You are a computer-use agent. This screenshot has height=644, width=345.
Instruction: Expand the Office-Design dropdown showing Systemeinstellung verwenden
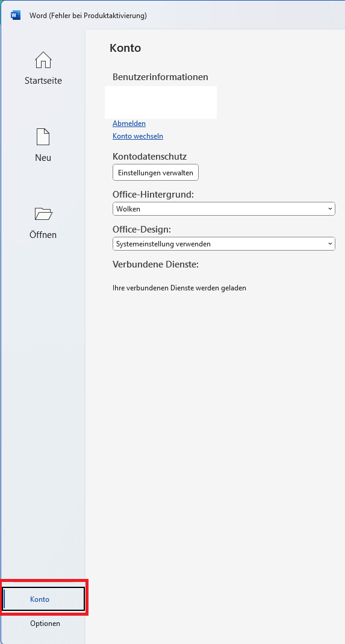coord(224,243)
